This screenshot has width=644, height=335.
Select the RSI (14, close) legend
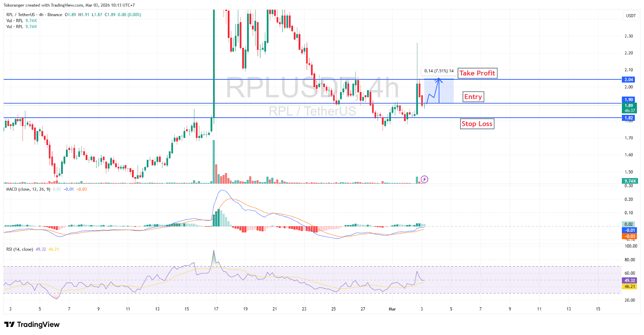coord(20,249)
